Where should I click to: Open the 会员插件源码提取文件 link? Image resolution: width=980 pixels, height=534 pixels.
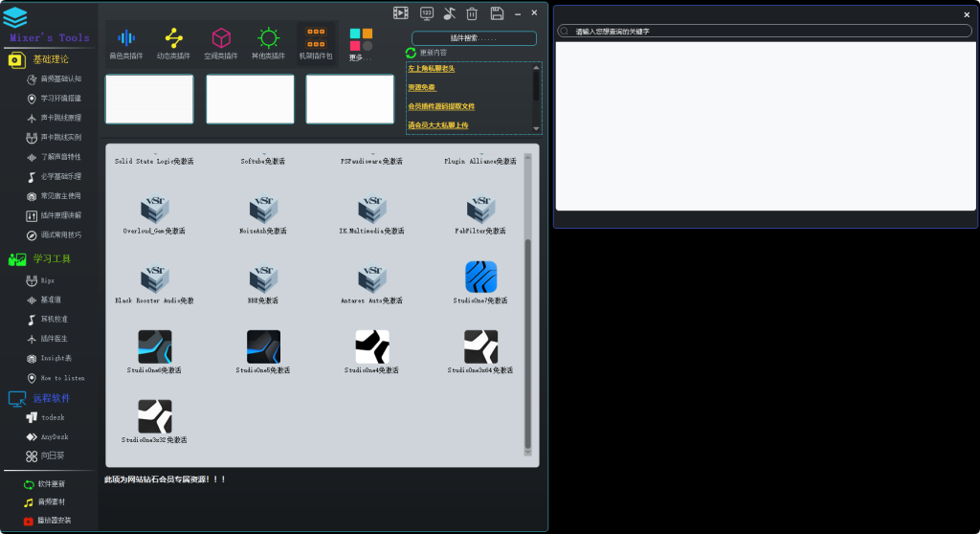441,106
